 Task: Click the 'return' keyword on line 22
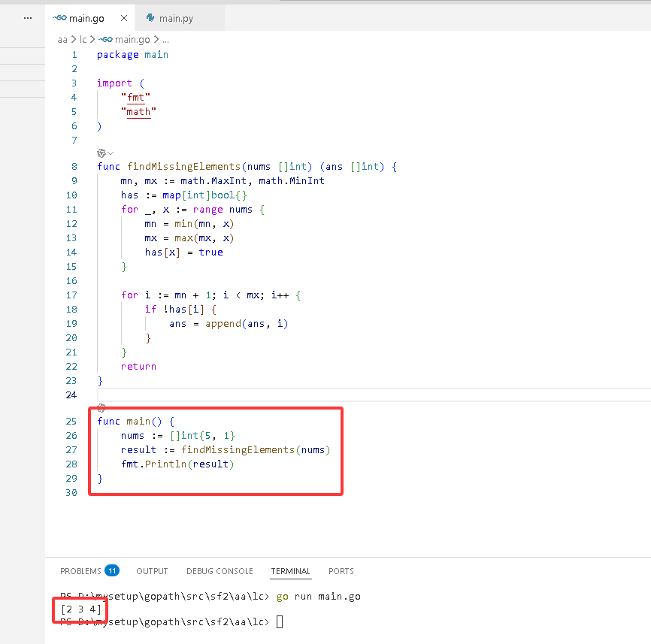coord(138,367)
